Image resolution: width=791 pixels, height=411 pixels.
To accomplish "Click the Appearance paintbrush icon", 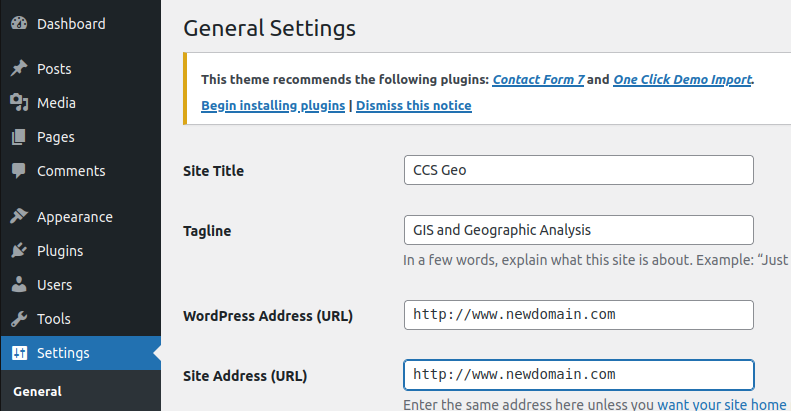I will 19,217.
